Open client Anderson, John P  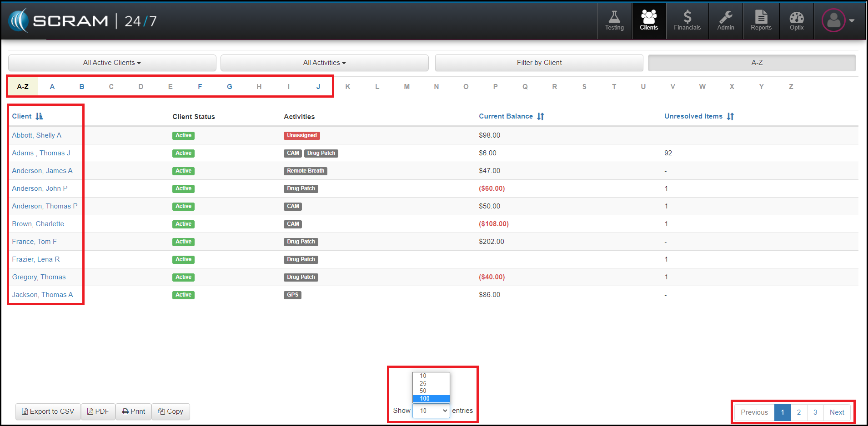pyautogui.click(x=40, y=188)
